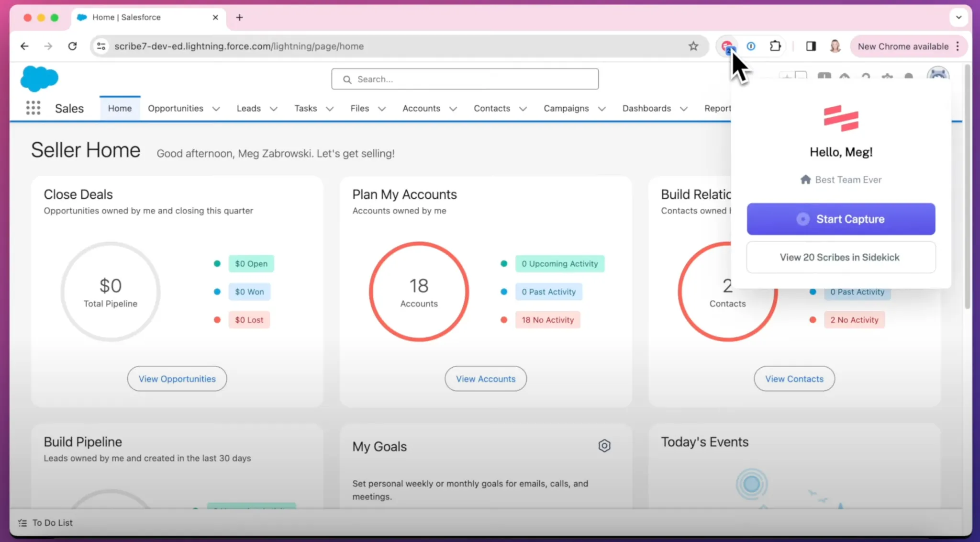Reload the page

pos(72,46)
